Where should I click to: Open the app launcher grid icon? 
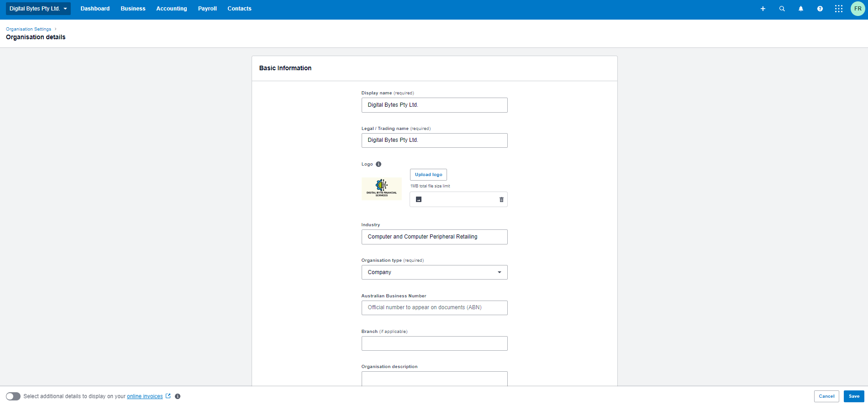coord(839,9)
